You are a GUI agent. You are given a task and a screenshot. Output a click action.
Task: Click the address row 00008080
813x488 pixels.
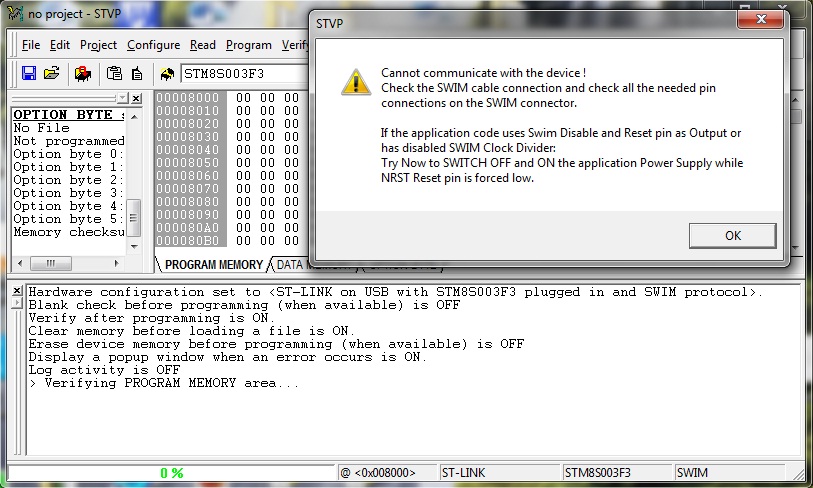[188, 201]
